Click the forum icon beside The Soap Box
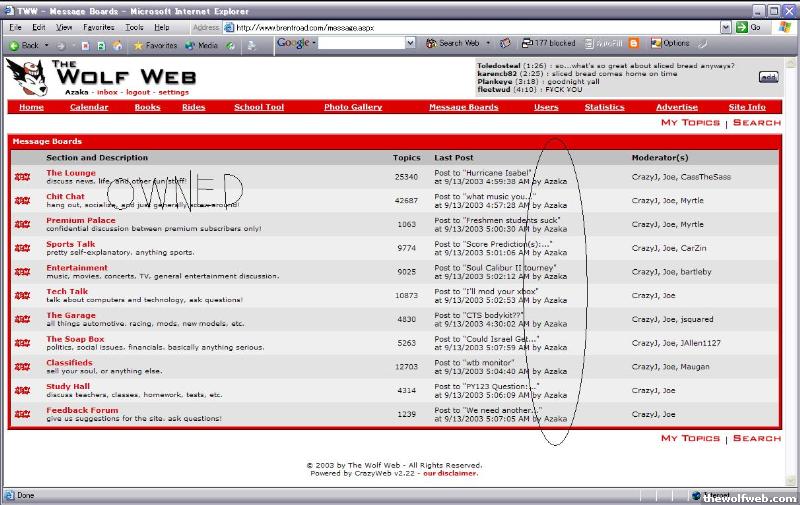800x505 pixels. point(22,343)
